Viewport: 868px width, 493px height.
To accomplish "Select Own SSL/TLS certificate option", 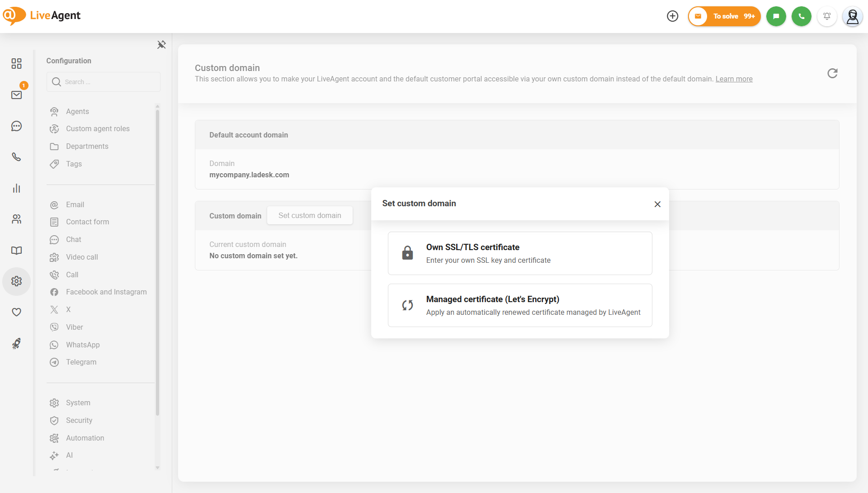I will pyautogui.click(x=520, y=253).
